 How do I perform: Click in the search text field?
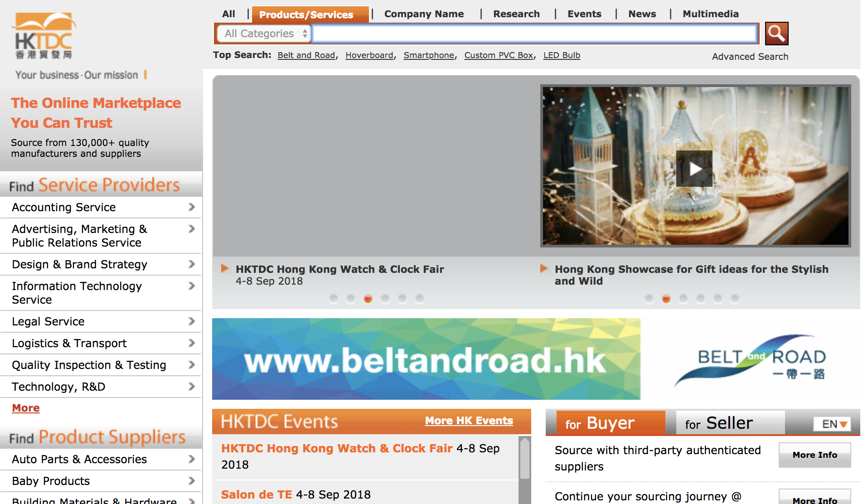(535, 34)
